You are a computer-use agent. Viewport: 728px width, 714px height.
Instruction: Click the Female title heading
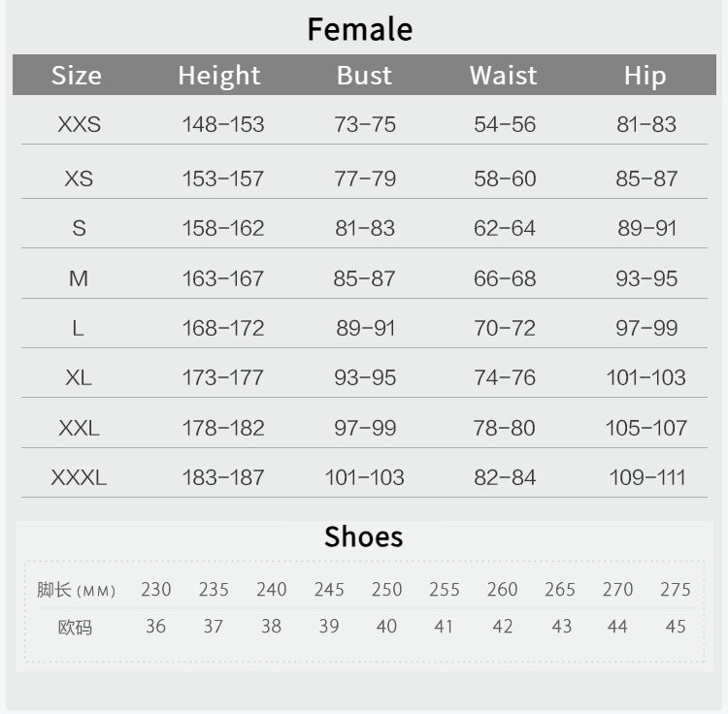point(360,29)
